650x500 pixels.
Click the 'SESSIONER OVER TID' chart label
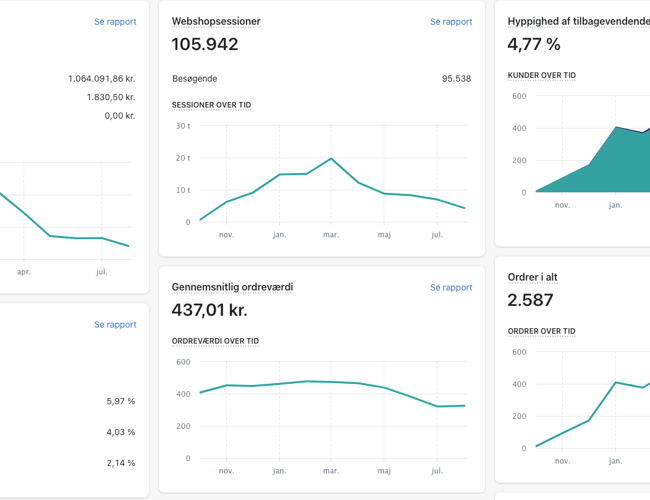(211, 105)
